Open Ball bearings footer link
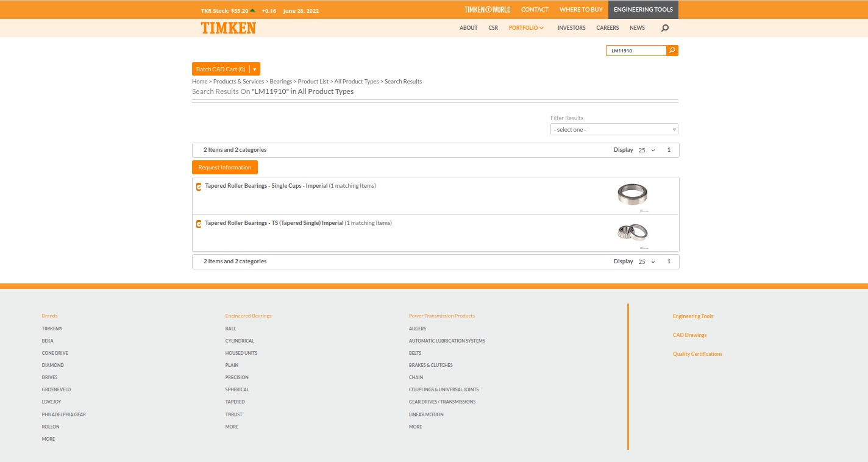The width and height of the screenshot is (868, 462). pyautogui.click(x=230, y=329)
